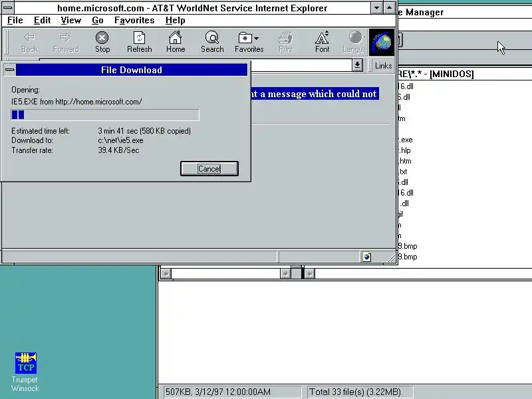Screen dimensions: 532x399
Task: Maximize the Internet Explorer window
Action: [x=389, y=7]
